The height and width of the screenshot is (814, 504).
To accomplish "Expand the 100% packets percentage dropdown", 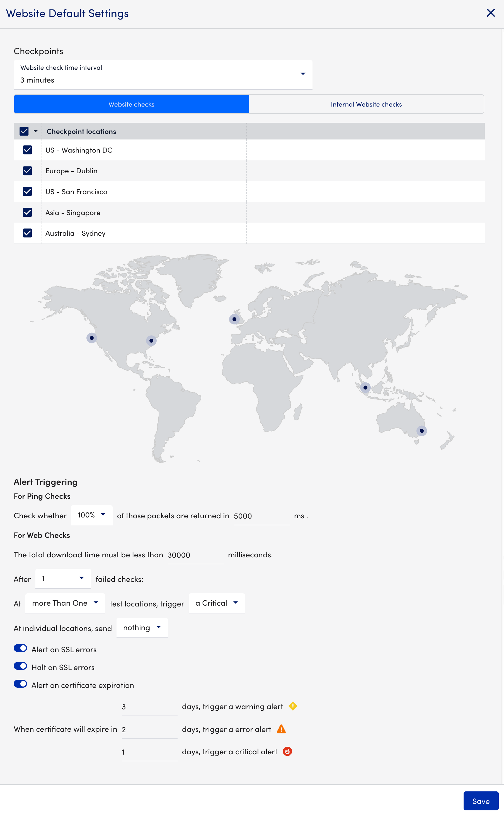I will 92,515.
